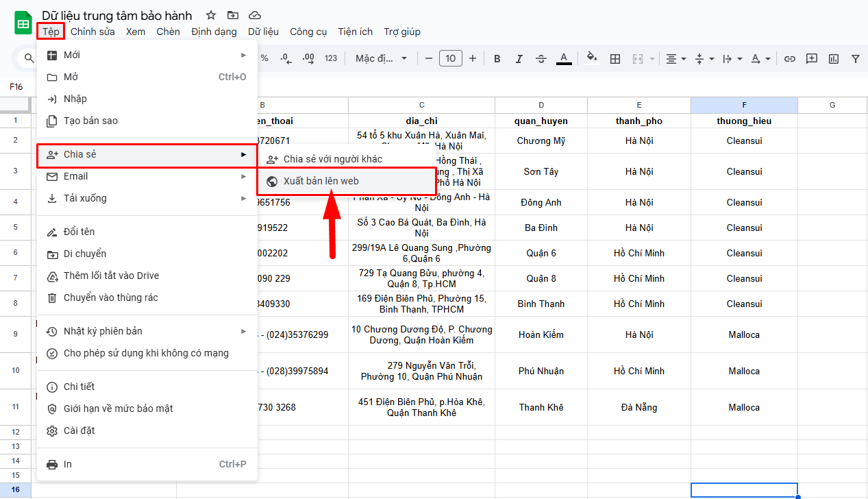This screenshot has width=868, height=499.
Task: Click the insert link icon
Action: click(x=790, y=58)
